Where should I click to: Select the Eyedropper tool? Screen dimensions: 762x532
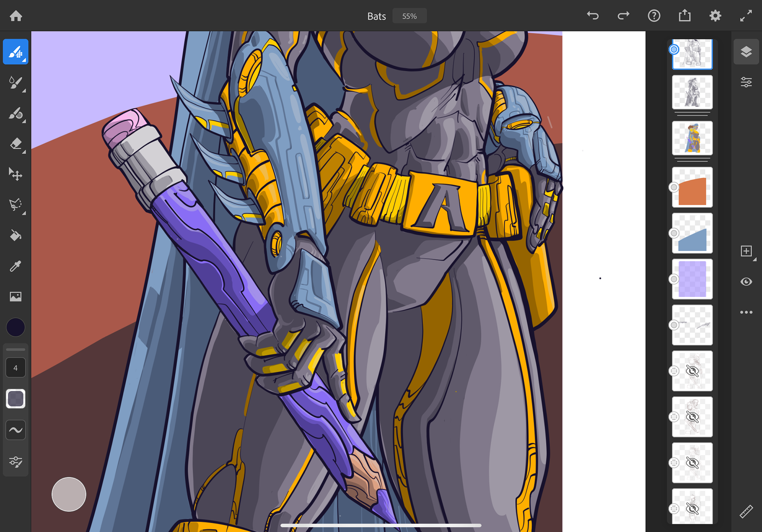click(16, 266)
